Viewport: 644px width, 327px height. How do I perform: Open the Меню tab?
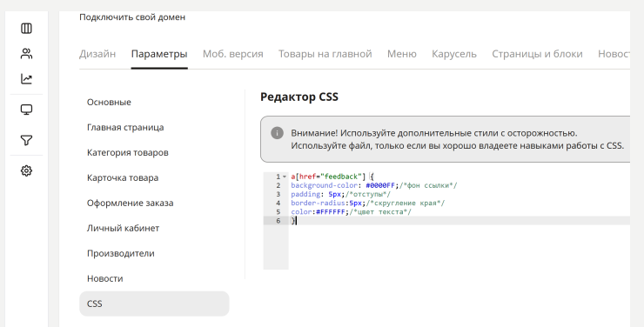402,54
